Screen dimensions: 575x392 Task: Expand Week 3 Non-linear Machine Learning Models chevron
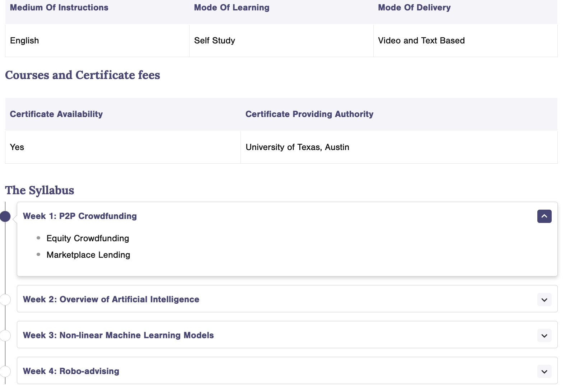point(544,336)
